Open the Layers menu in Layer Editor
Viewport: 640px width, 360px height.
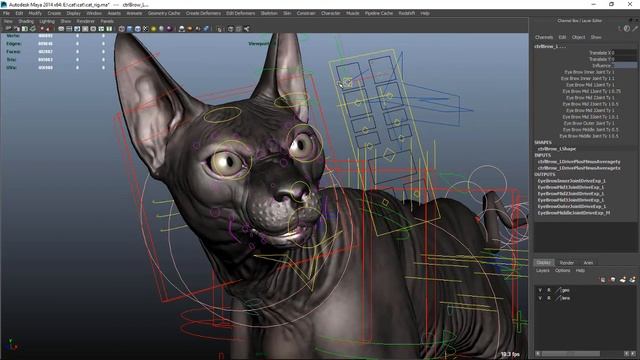tap(542, 271)
